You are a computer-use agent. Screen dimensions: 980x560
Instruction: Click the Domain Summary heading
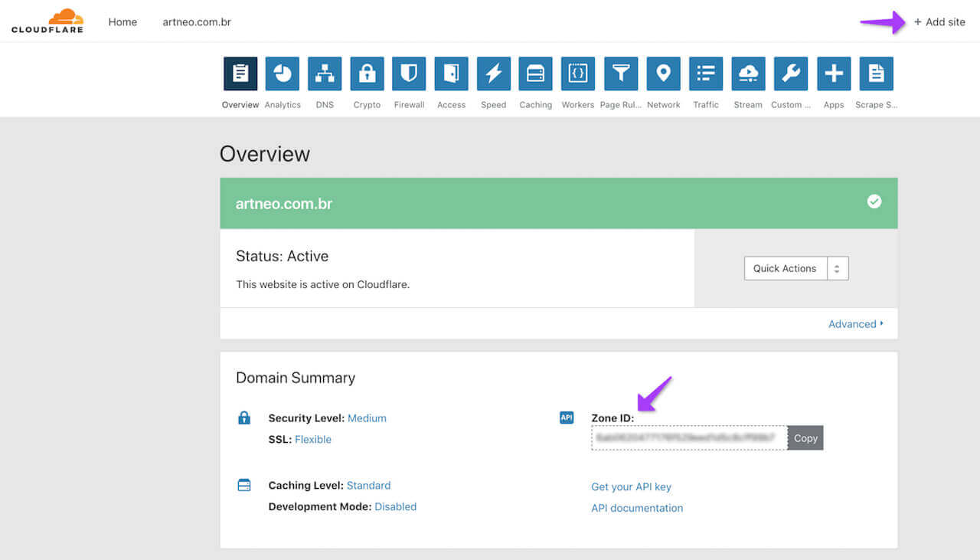point(296,378)
